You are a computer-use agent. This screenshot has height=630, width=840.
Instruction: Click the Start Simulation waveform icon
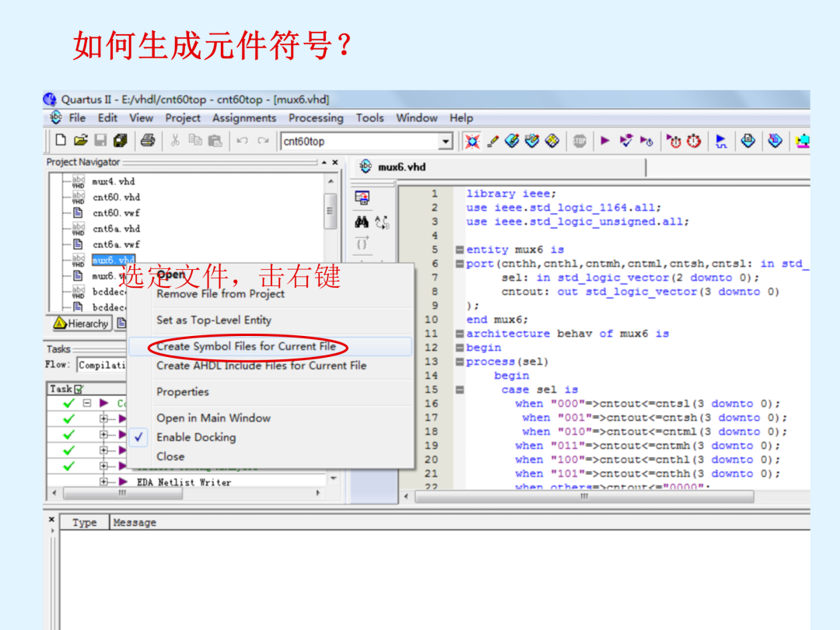(720, 142)
